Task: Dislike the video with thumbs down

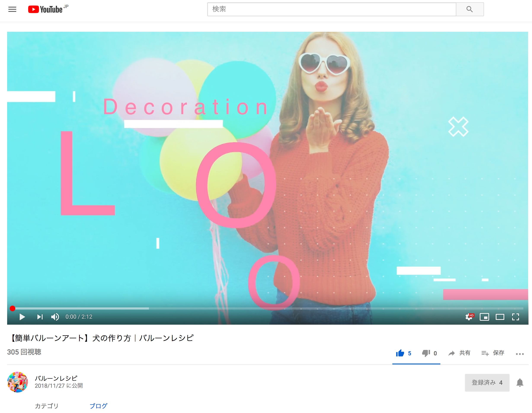Action: [x=426, y=353]
